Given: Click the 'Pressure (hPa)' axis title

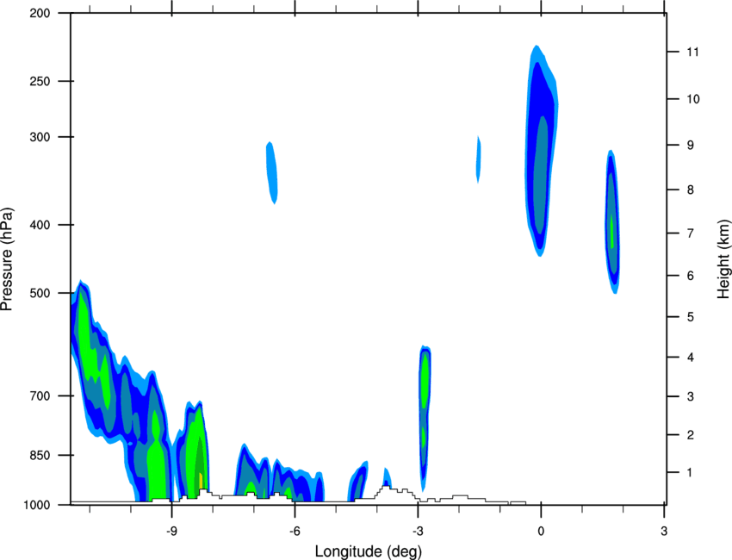Looking at the screenshot, I should (x=7, y=259).
